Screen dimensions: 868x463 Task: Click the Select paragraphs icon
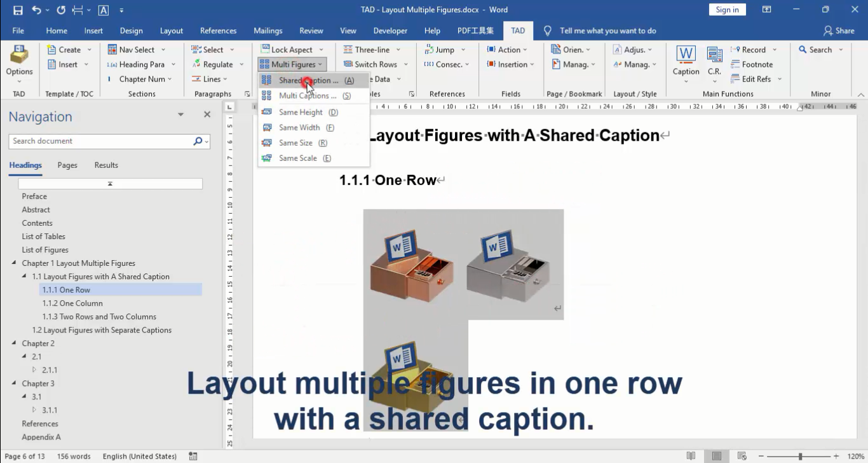tap(196, 50)
